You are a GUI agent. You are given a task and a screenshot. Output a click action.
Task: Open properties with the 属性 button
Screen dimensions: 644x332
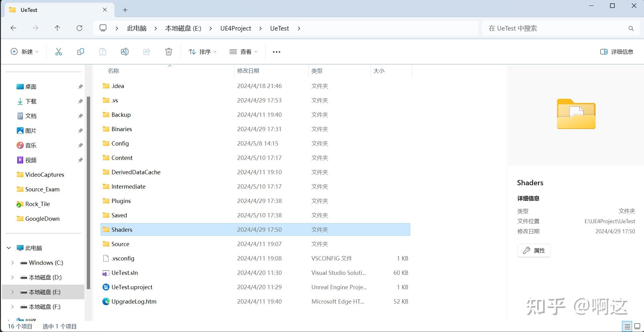click(534, 250)
